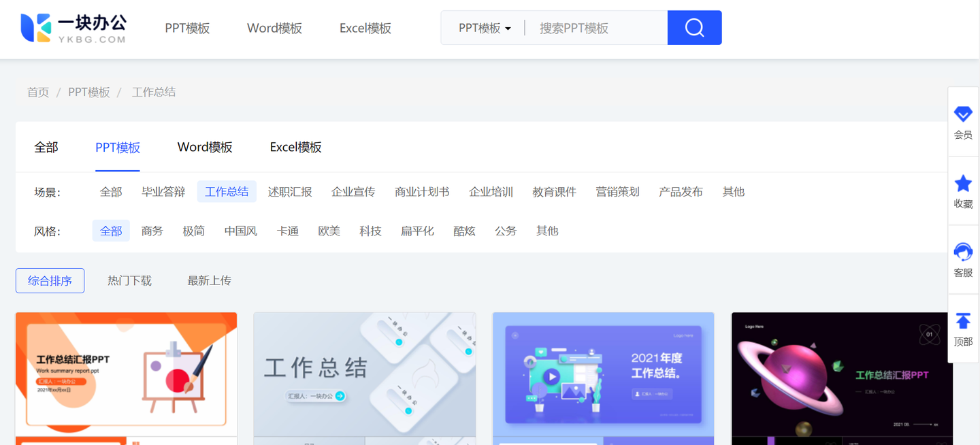Filter style by 扁平化
The image size is (980, 445).
pyautogui.click(x=417, y=231)
